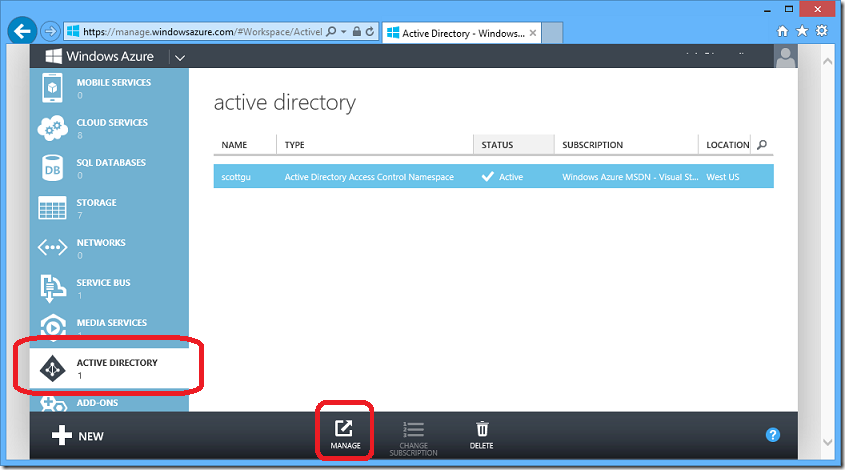845x470 pixels.
Task: Go forward with browser forward arrow
Action: 50,31
